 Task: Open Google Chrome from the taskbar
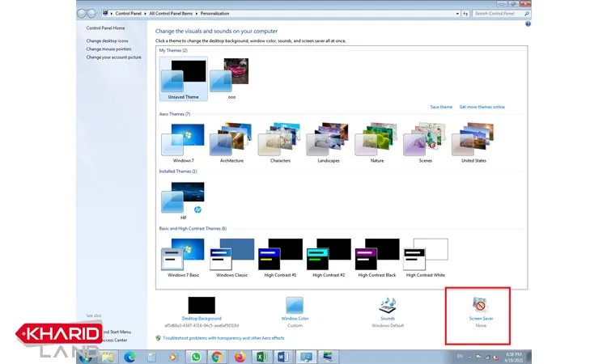point(217,357)
